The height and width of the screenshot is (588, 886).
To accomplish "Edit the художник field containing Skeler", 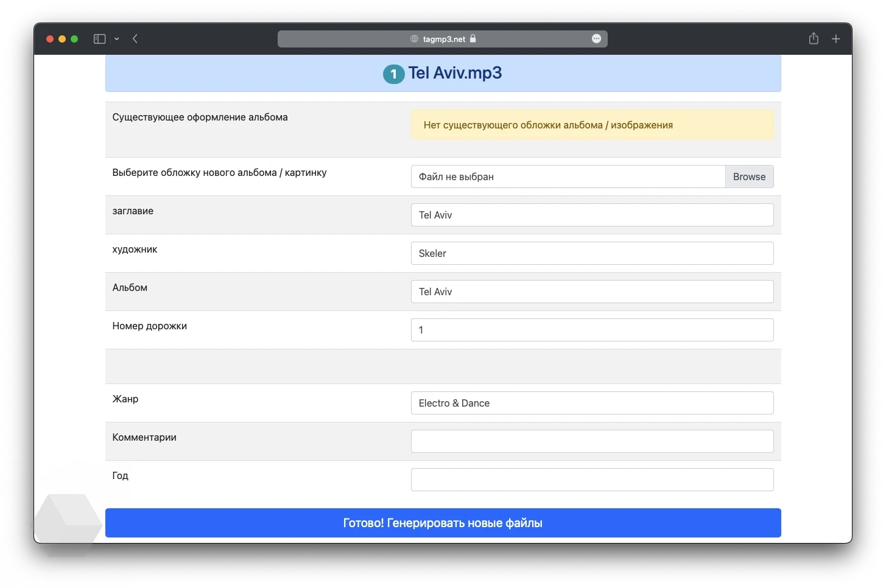I will click(x=592, y=253).
